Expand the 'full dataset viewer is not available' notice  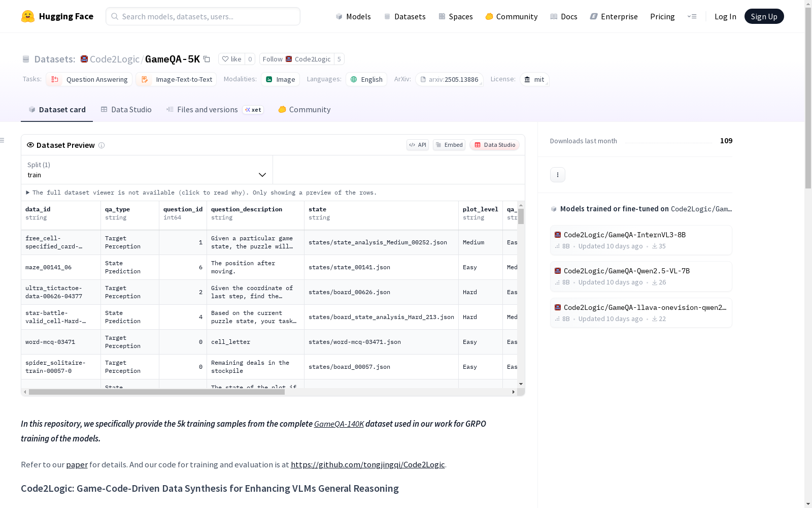point(201,193)
